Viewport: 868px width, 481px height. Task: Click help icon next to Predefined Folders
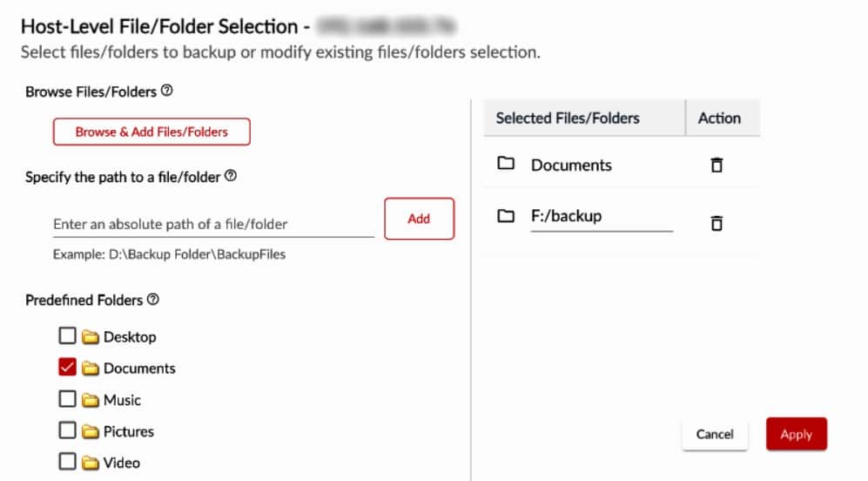(x=153, y=299)
